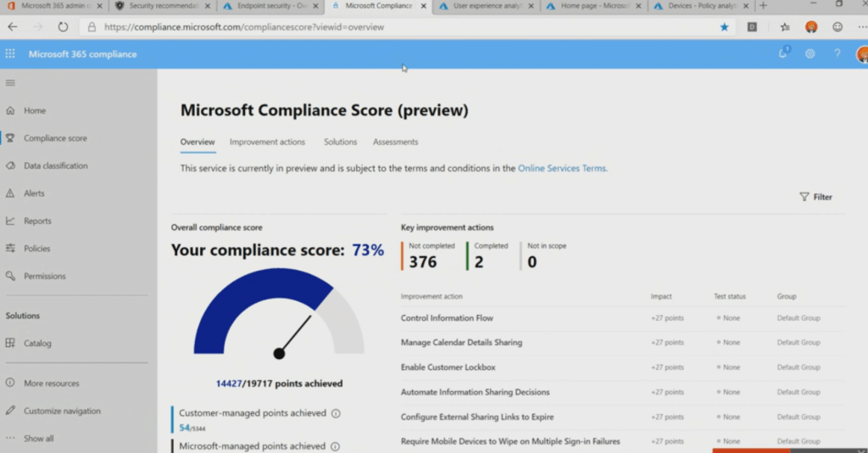Open Catalog under Solutions
Screen dimensions: 868x453
pos(37,343)
